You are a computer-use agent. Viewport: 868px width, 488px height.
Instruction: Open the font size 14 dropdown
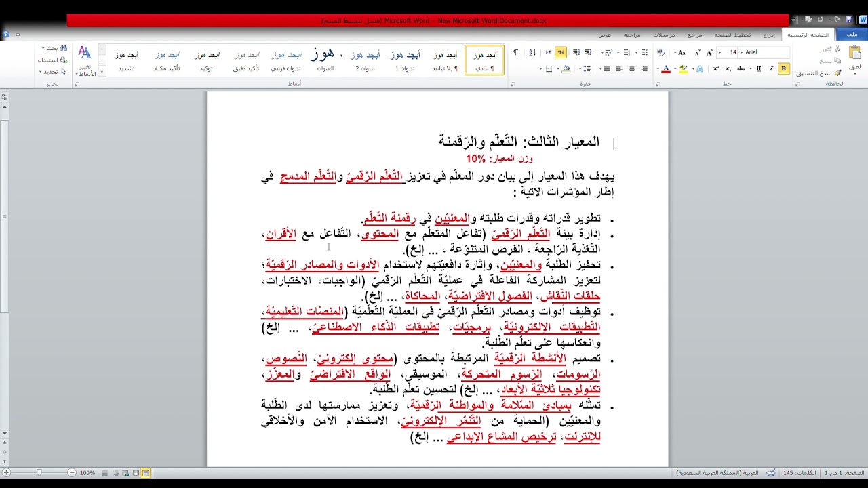click(719, 52)
